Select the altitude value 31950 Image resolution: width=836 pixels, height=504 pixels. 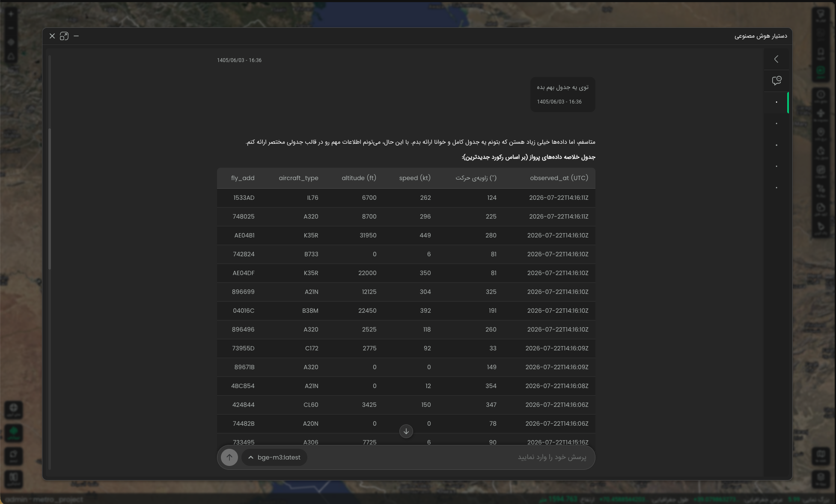(368, 235)
